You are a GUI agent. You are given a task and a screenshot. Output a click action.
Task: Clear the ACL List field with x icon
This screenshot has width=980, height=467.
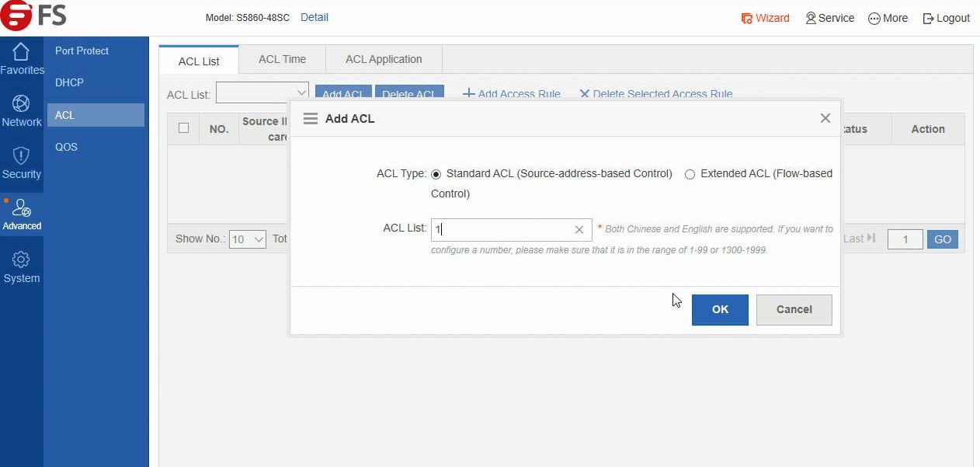[579, 229]
